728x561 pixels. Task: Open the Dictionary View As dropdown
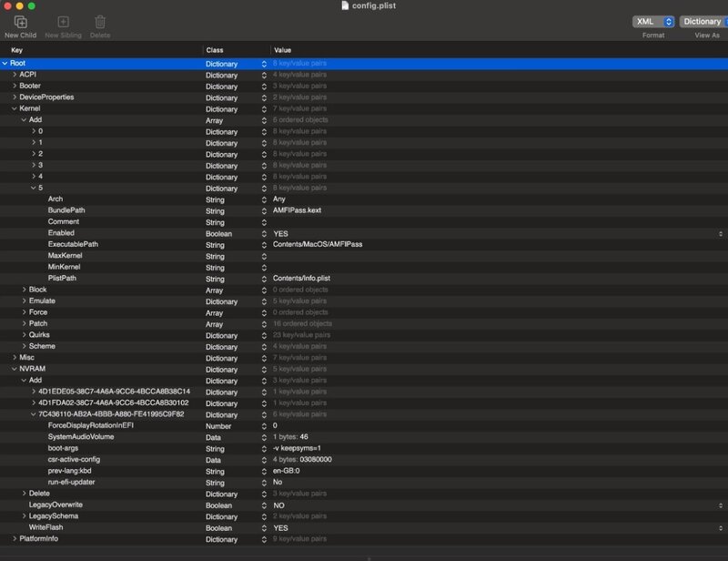click(x=702, y=21)
